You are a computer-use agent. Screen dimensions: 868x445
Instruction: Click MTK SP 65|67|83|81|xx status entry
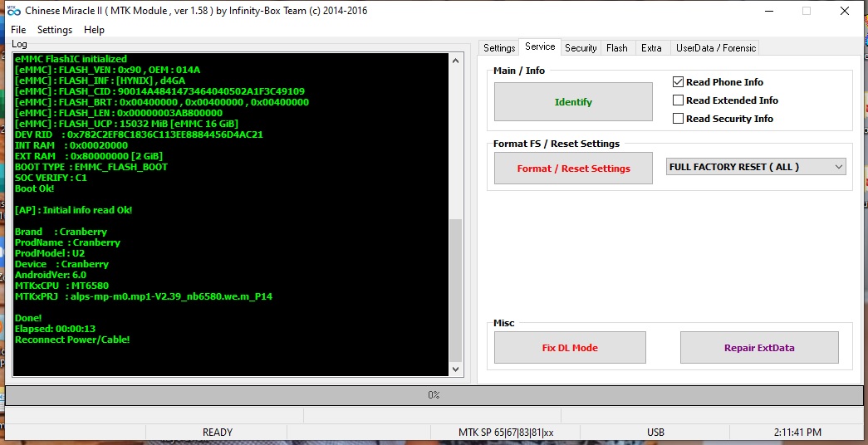coord(506,433)
